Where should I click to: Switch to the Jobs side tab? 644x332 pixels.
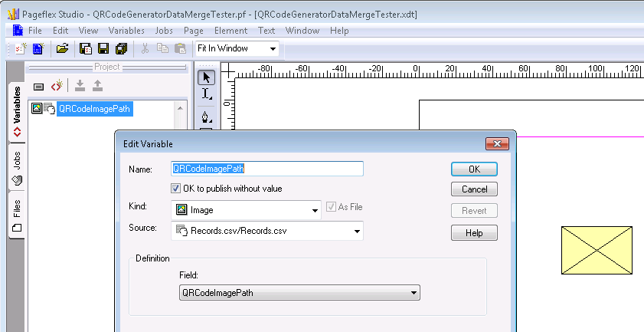pyautogui.click(x=17, y=167)
